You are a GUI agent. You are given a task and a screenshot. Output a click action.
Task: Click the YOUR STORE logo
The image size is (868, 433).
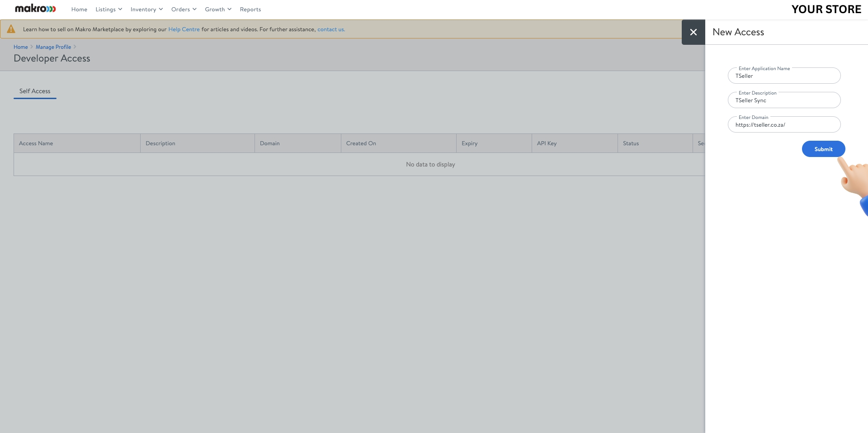(826, 9)
